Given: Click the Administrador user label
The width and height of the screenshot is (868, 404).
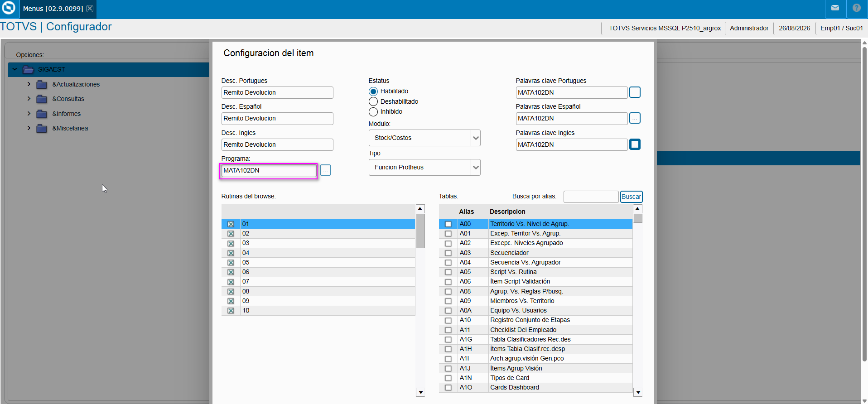Looking at the screenshot, I should click(x=749, y=28).
